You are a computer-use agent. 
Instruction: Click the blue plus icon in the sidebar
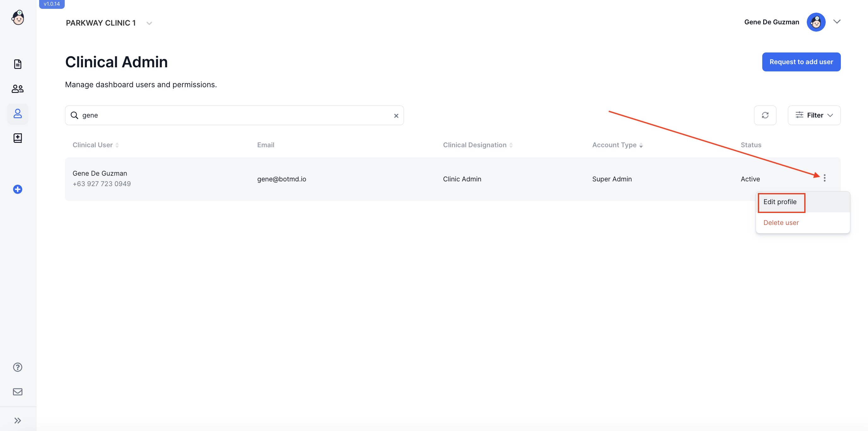coord(18,189)
